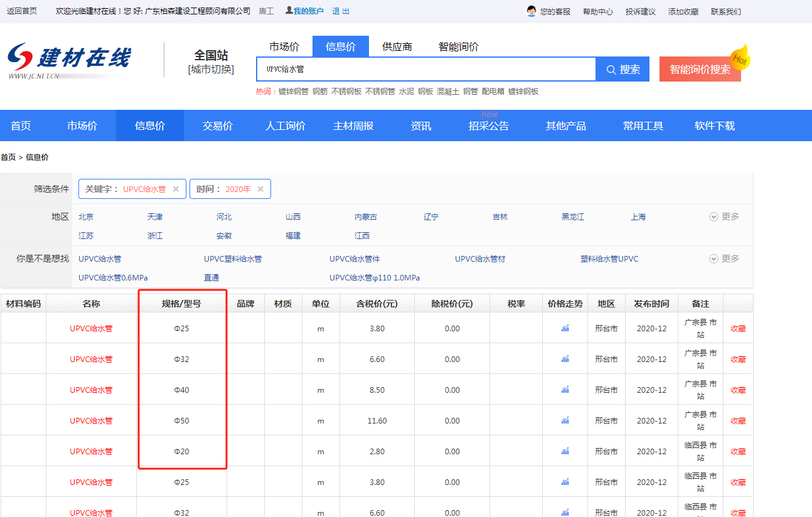Filter by region 福建
The image size is (812, 517).
(x=293, y=236)
